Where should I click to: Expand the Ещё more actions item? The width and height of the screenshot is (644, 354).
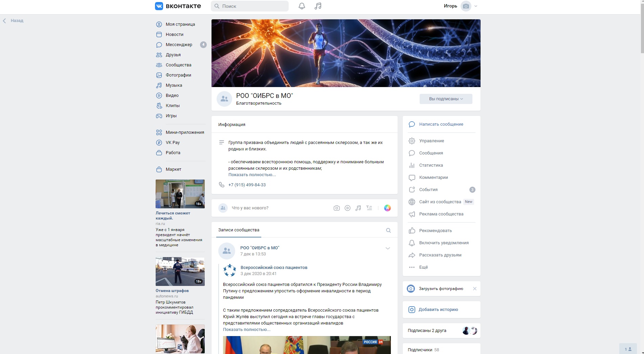click(423, 267)
